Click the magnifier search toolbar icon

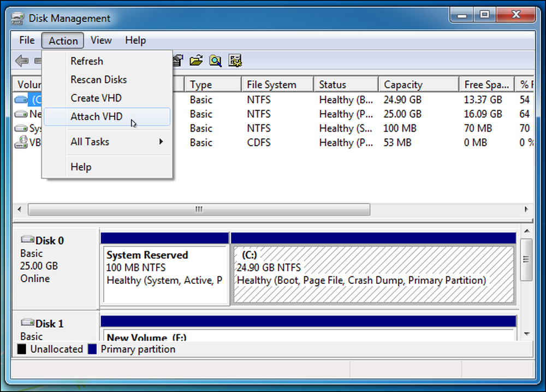215,61
